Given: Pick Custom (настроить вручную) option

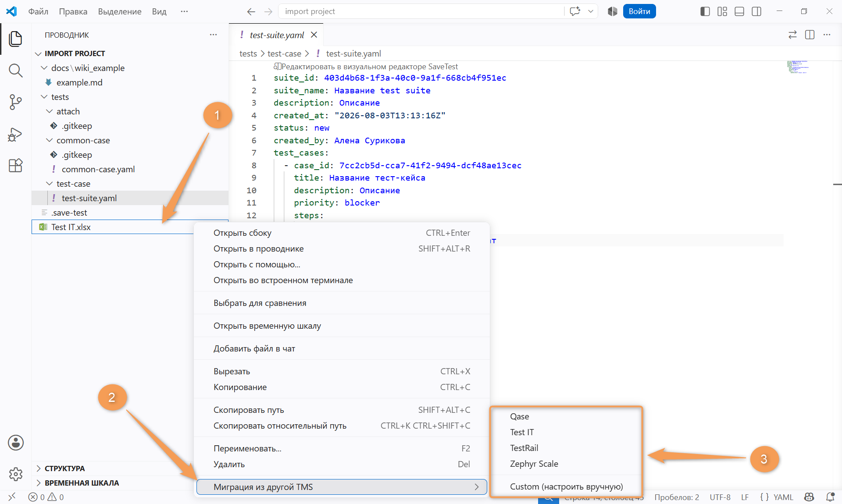Looking at the screenshot, I should 566,486.
